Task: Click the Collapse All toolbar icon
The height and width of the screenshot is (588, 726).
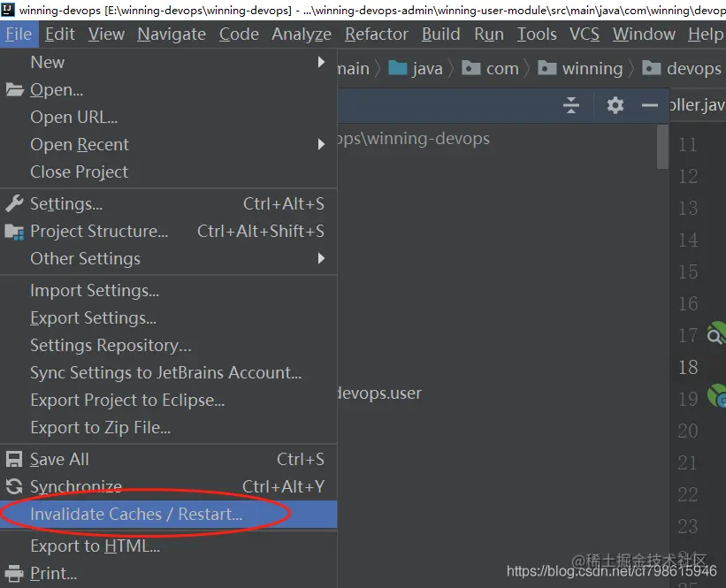Action: pyautogui.click(x=571, y=105)
